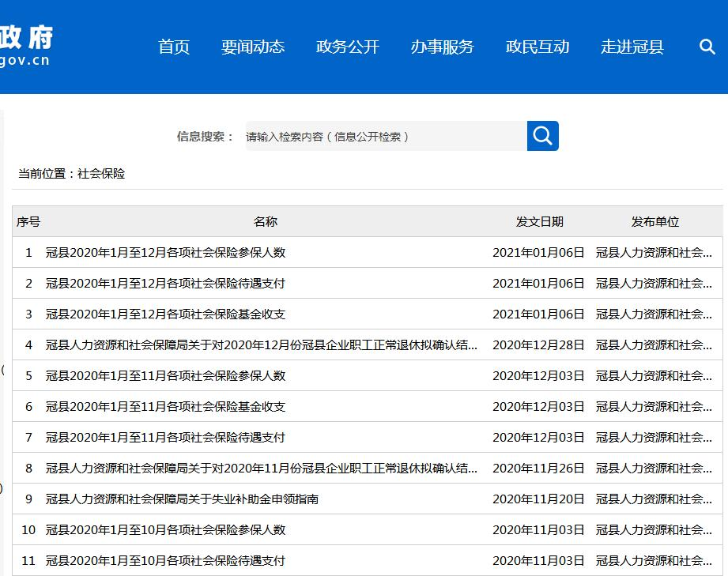Open 冠县2020年1月至11月各项社会保险基金收支 link
728x576 pixels.
click(x=165, y=407)
